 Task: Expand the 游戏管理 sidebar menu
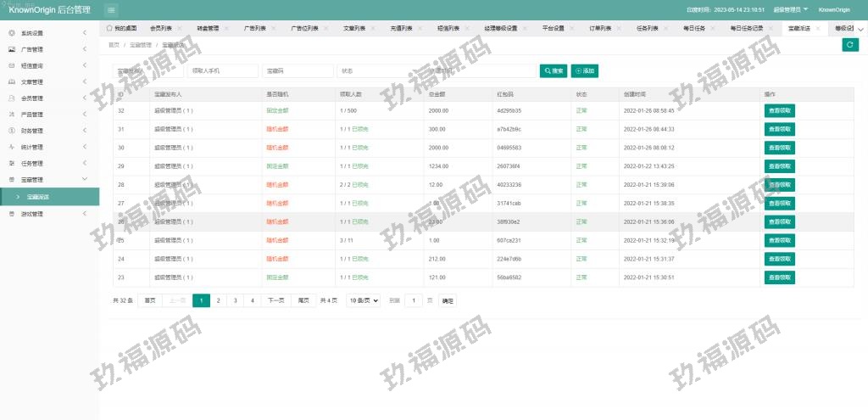pos(84,214)
